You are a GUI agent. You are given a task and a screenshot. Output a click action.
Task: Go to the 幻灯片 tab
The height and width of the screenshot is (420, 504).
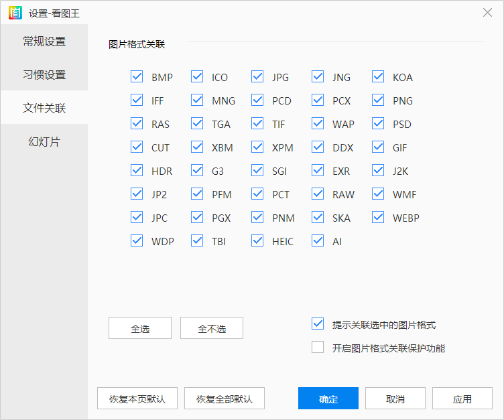tap(44, 141)
